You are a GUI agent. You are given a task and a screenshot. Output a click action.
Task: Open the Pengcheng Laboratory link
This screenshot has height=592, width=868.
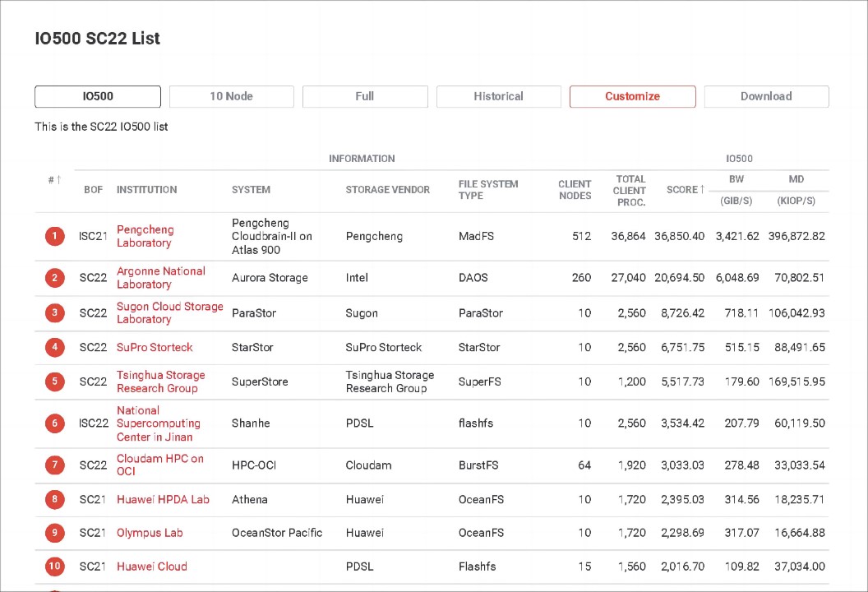click(x=145, y=237)
